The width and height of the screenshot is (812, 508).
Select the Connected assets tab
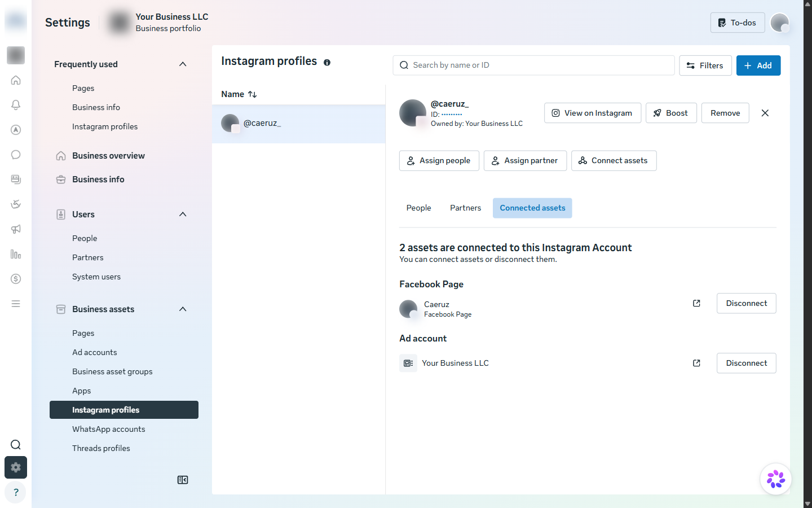tap(532, 208)
